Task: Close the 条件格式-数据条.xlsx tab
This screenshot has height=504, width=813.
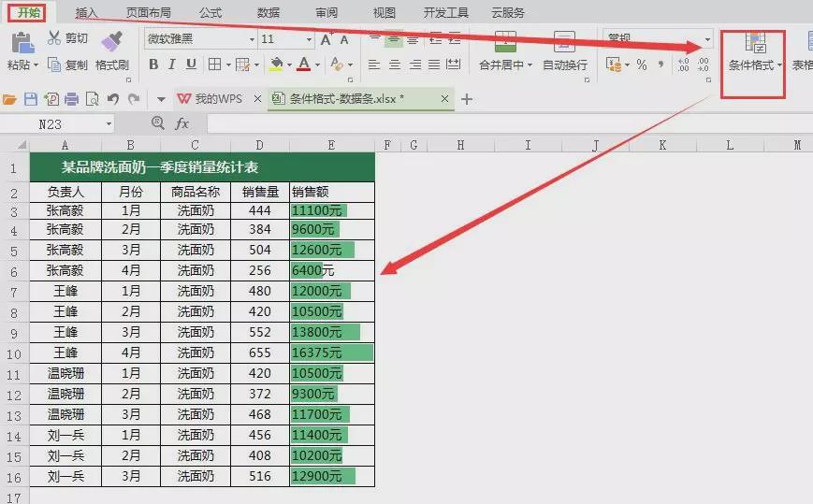Action: click(445, 98)
